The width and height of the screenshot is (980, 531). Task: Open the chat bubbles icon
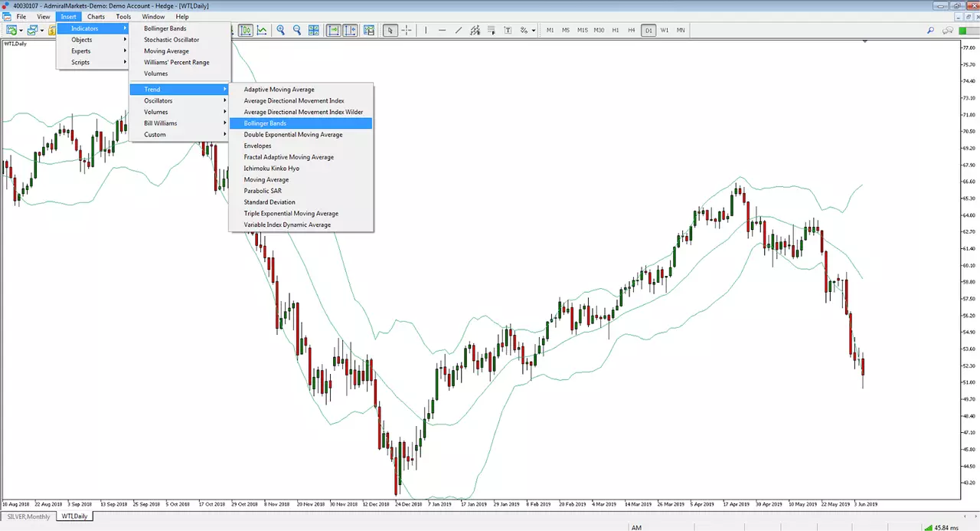[948, 30]
